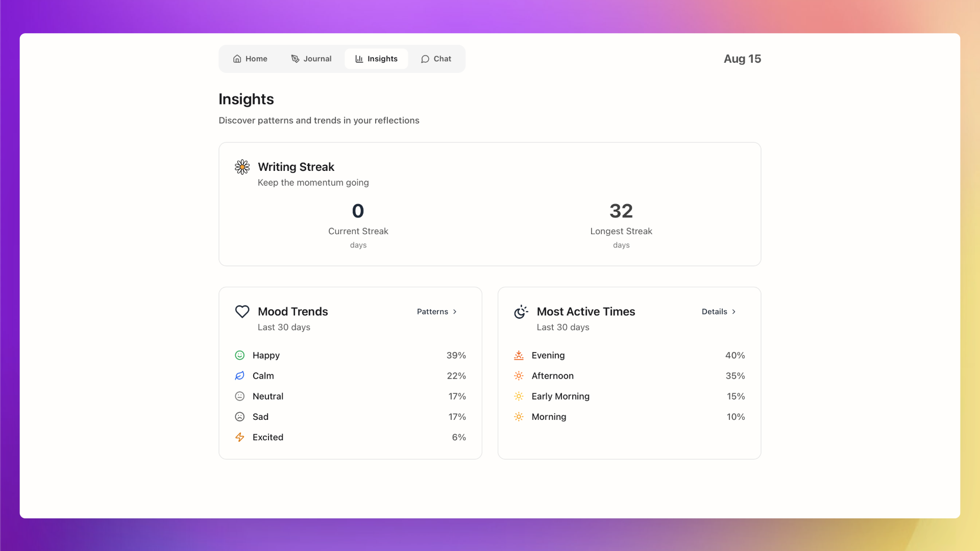Click the Calm mood label
The height and width of the screenshot is (551, 980).
coord(263,375)
